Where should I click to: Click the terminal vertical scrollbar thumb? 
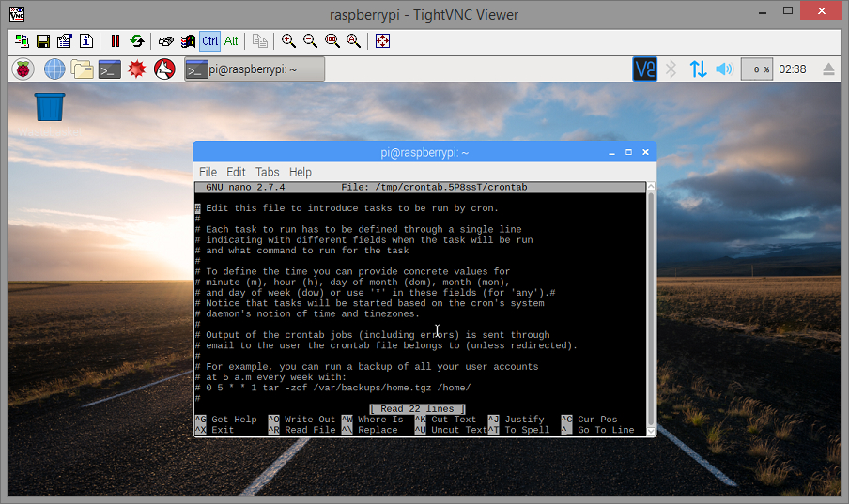[651, 309]
